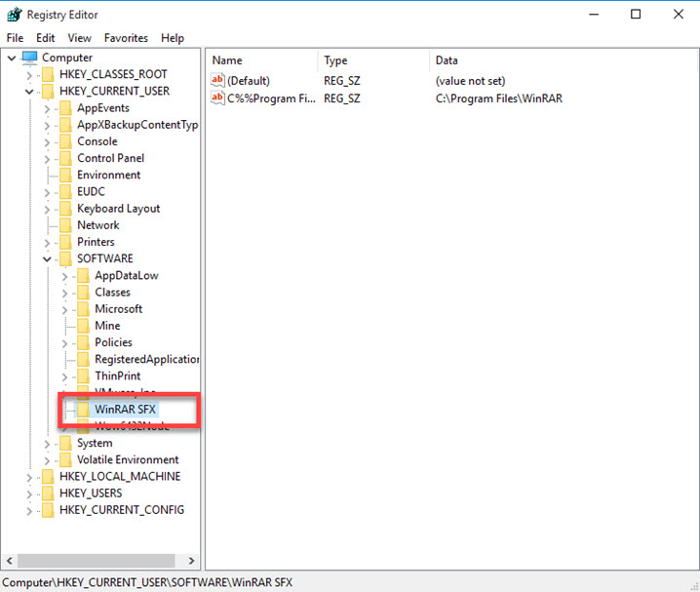Open the File menu
Viewport: 700px width, 592px height.
tap(16, 38)
